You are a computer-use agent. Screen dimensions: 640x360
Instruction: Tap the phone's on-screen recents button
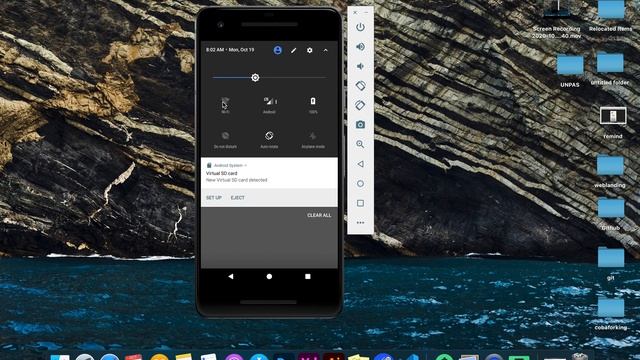click(x=308, y=276)
